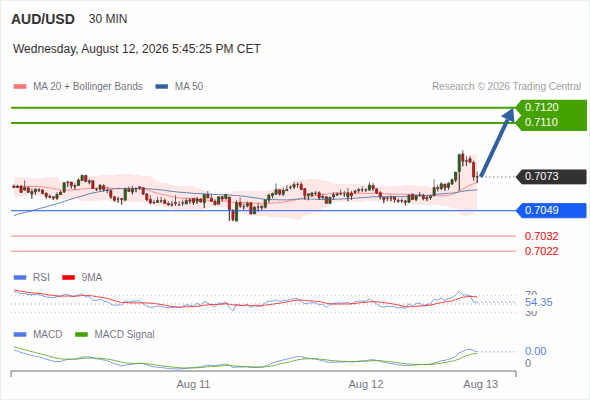Click the red 0.7022 support label
This screenshot has width=590, height=400.
(x=541, y=251)
